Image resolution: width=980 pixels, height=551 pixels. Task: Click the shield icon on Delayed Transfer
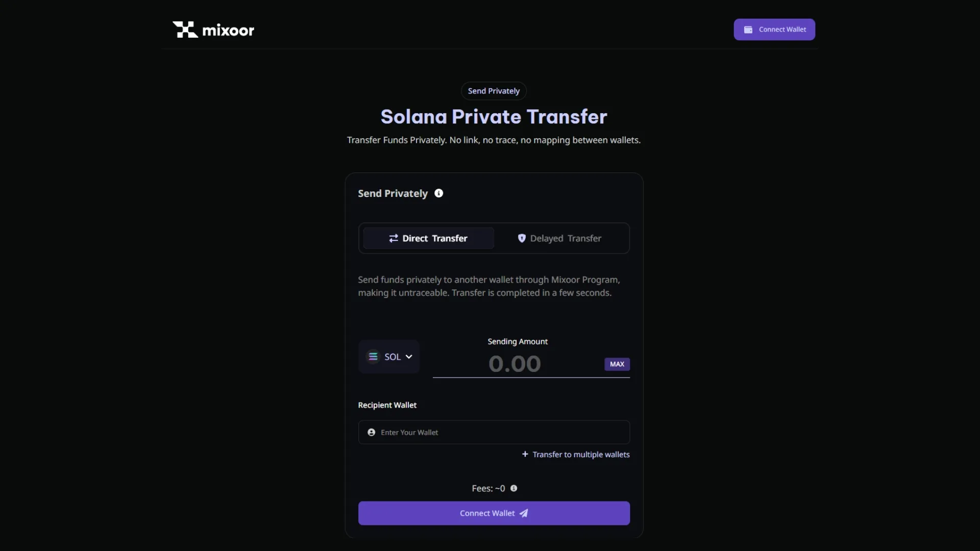point(522,238)
